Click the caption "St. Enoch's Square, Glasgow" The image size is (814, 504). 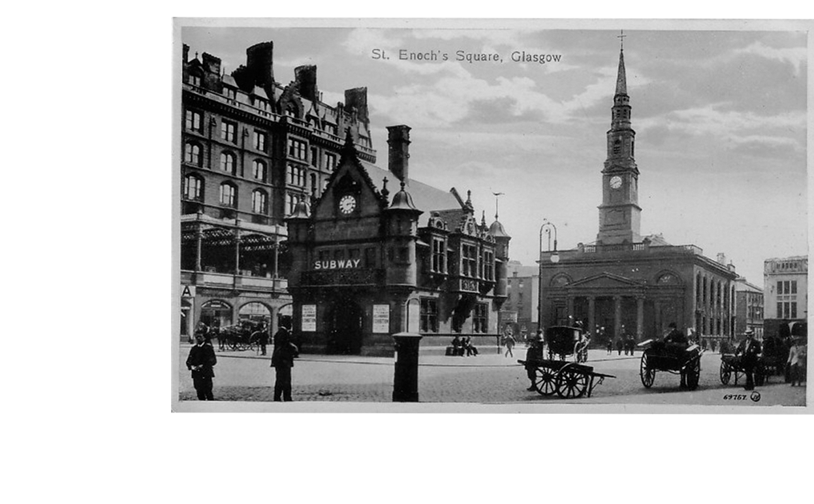[466, 56]
